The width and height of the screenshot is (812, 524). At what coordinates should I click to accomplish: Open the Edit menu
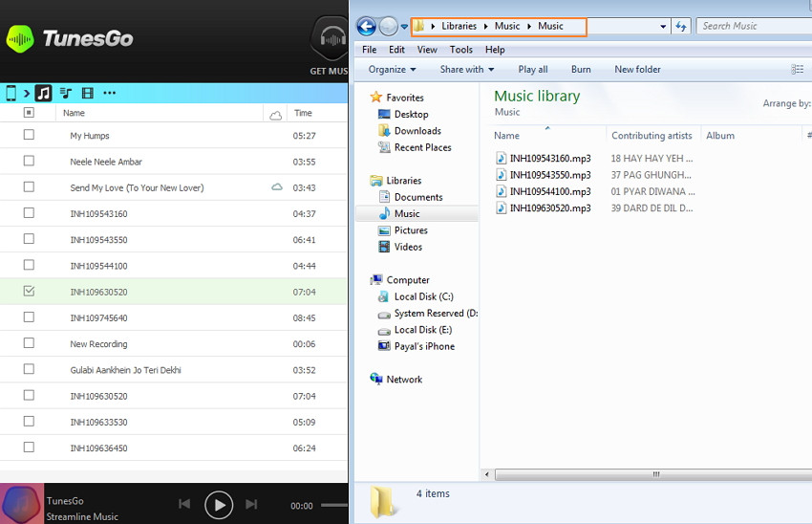(x=396, y=50)
